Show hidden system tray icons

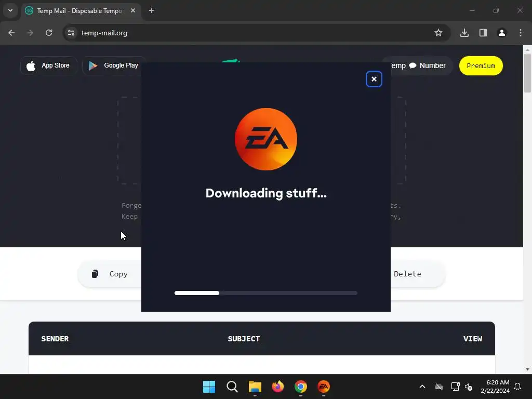[x=422, y=387]
